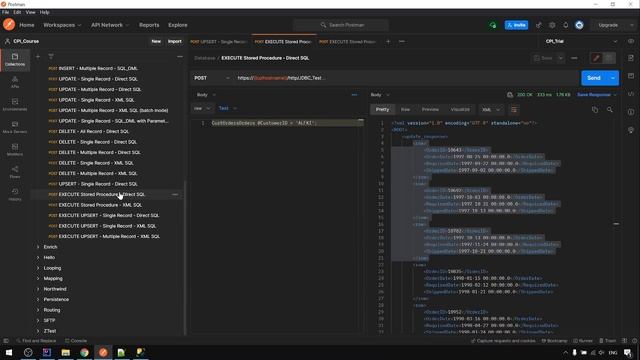Click the Invite button
640x360 pixels.
pos(516,25)
